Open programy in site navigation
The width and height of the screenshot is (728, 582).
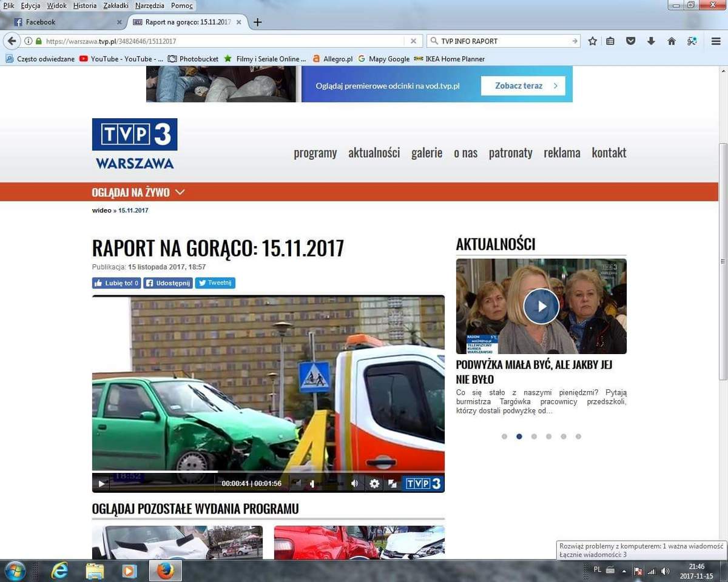click(x=315, y=153)
